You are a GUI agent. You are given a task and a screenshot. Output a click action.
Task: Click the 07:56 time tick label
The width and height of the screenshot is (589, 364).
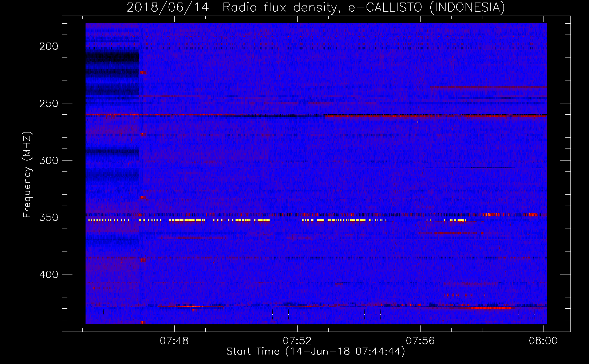[420, 341]
